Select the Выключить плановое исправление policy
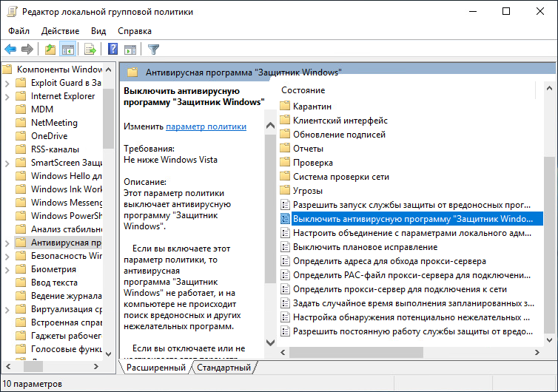 (365, 247)
